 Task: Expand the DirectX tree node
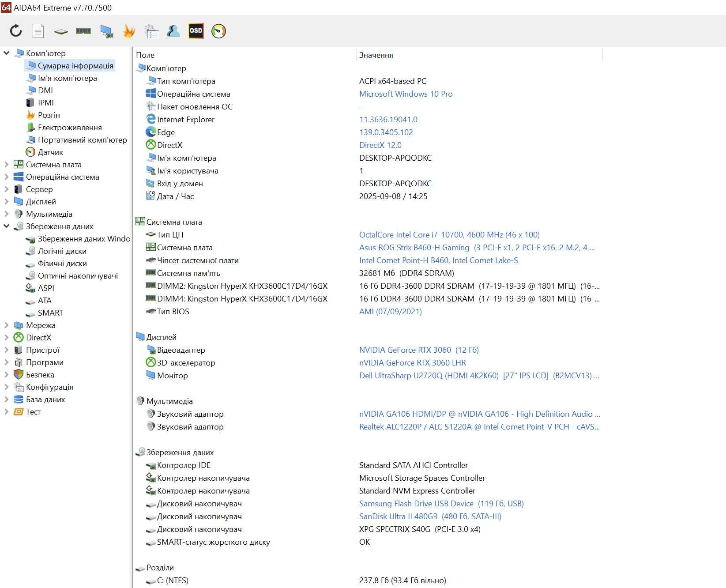click(6, 337)
